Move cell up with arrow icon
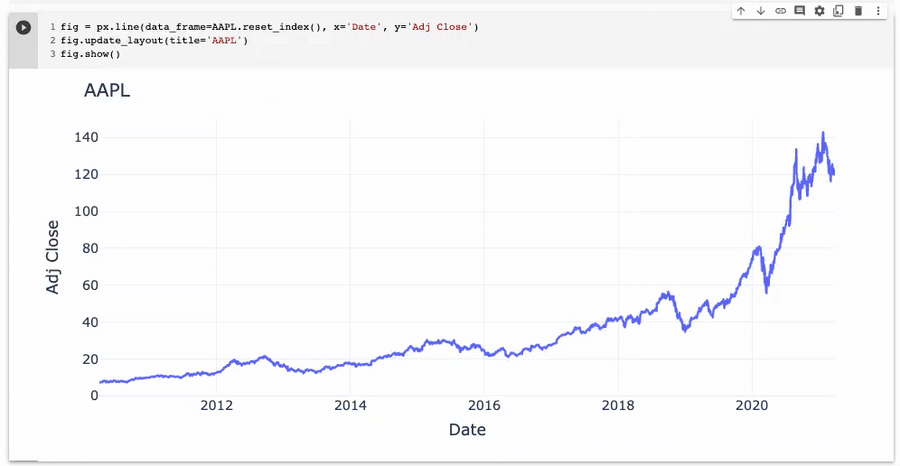Image resolution: width=900 pixels, height=466 pixels. (741, 11)
